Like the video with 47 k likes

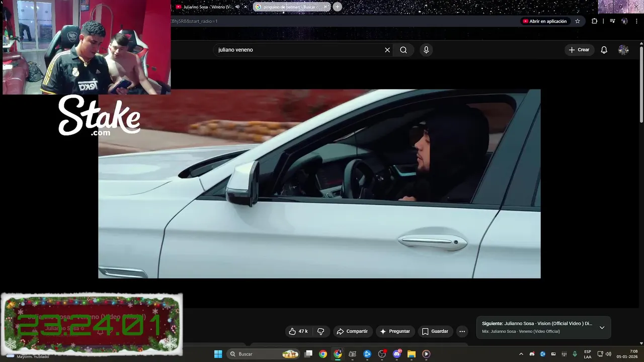[298, 331]
